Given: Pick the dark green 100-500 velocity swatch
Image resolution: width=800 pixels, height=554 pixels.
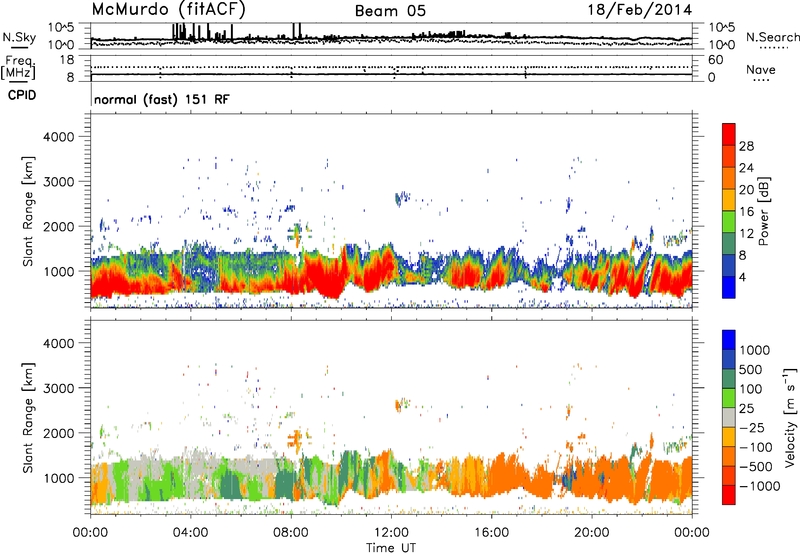Looking at the screenshot, I should click(x=729, y=379).
